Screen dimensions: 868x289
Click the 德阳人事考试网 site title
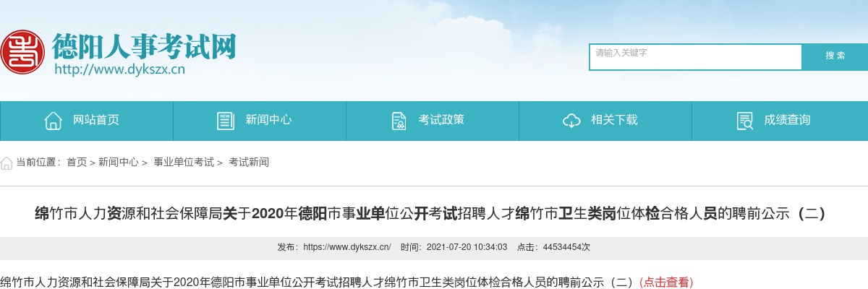pyautogui.click(x=145, y=46)
